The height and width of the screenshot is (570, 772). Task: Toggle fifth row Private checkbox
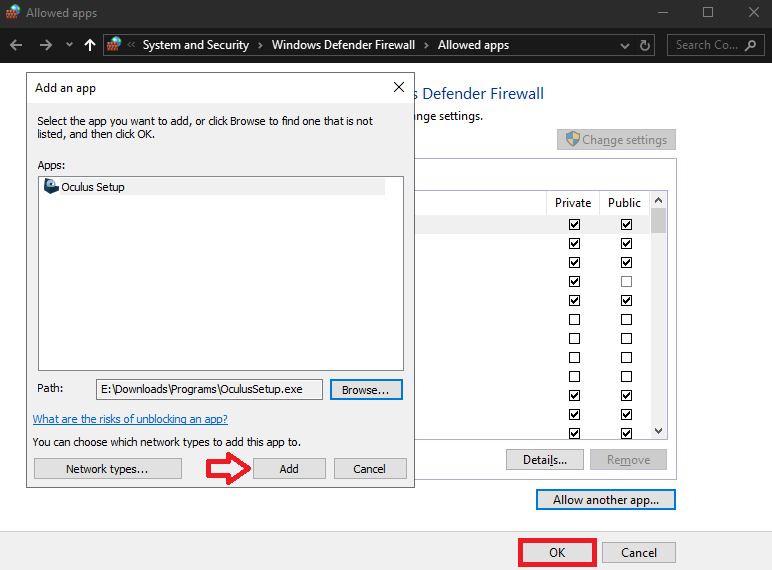(574, 300)
